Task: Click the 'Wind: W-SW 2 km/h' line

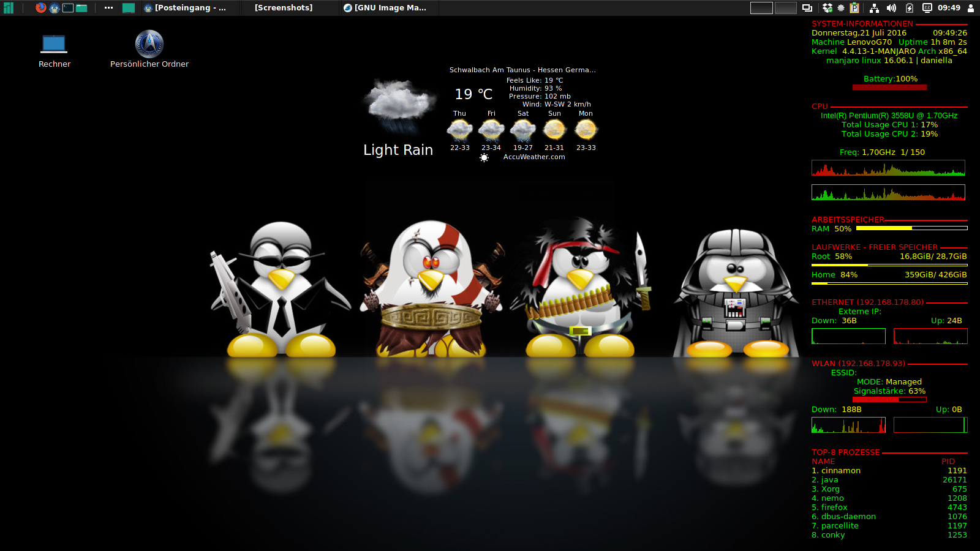Action: pos(557,104)
